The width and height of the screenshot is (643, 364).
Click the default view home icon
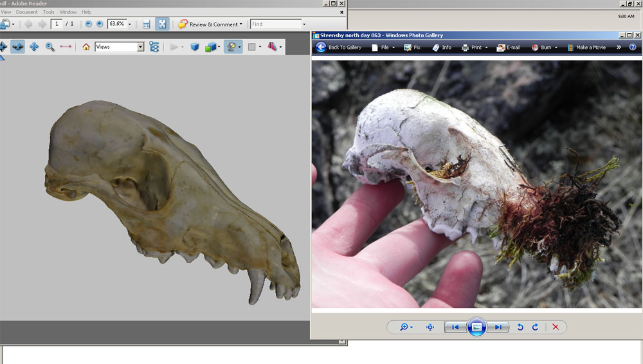pos(86,47)
